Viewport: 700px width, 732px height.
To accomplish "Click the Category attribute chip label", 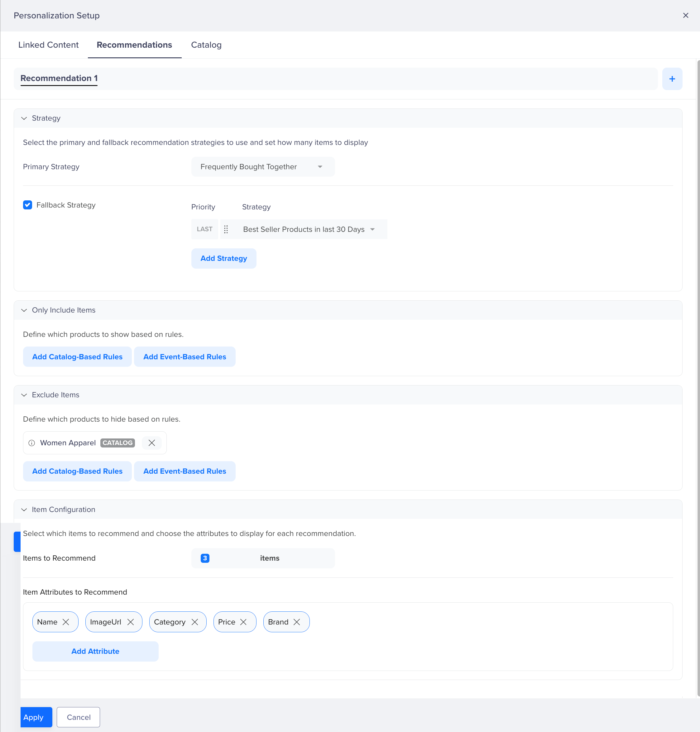I will [170, 622].
